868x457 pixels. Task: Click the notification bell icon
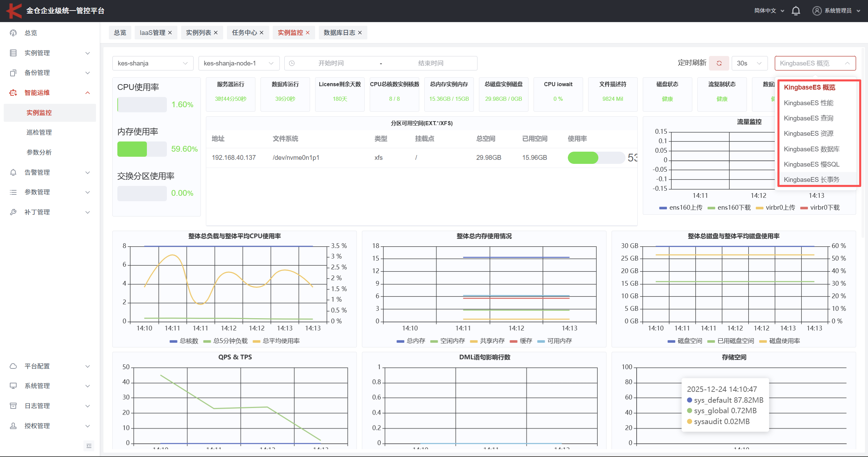click(795, 11)
